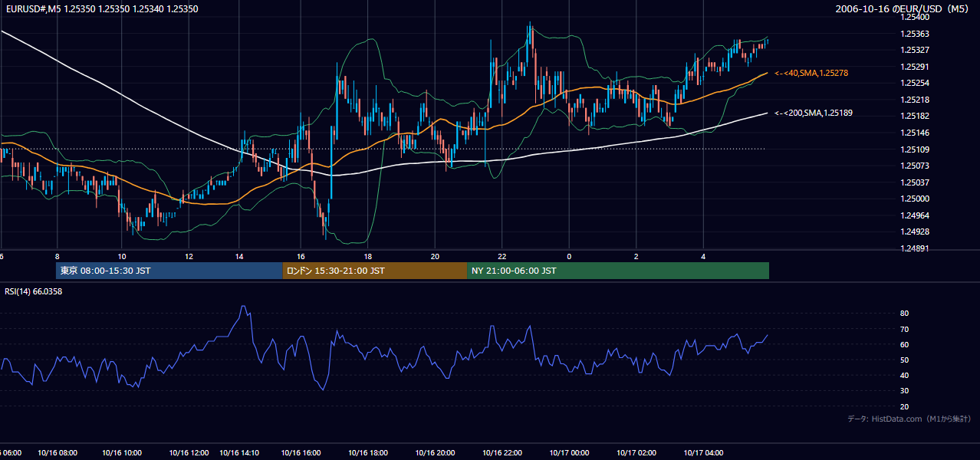Click RSI scale value 20
The image size is (980, 460).
pyautogui.click(x=904, y=406)
